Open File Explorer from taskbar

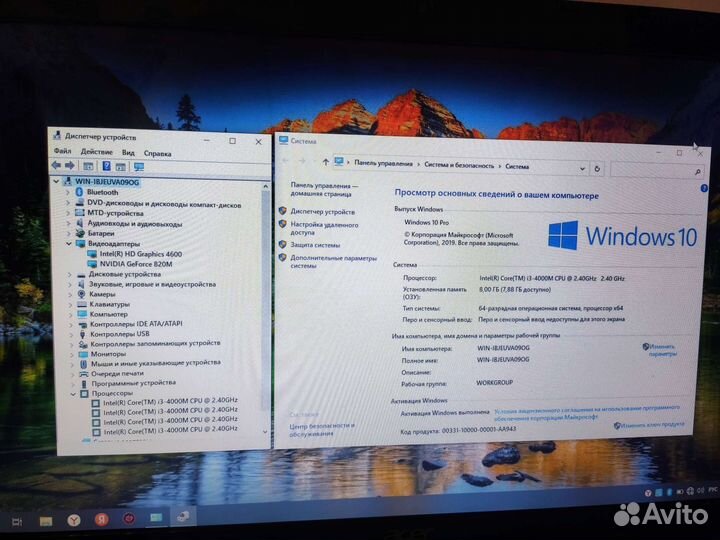46,521
